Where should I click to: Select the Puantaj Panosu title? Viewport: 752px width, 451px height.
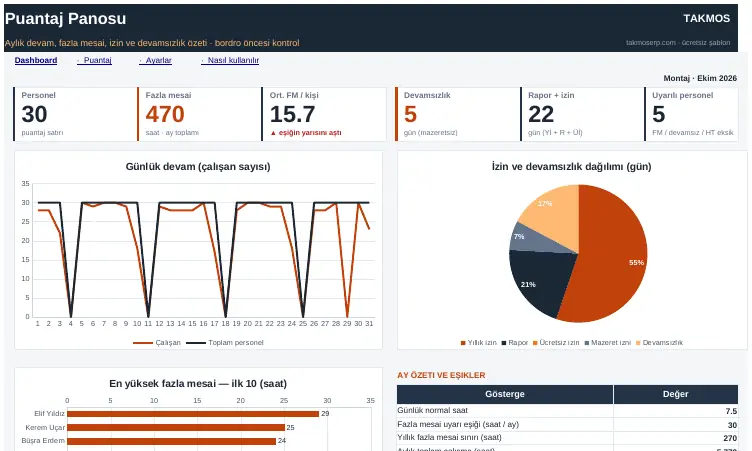[x=66, y=18]
